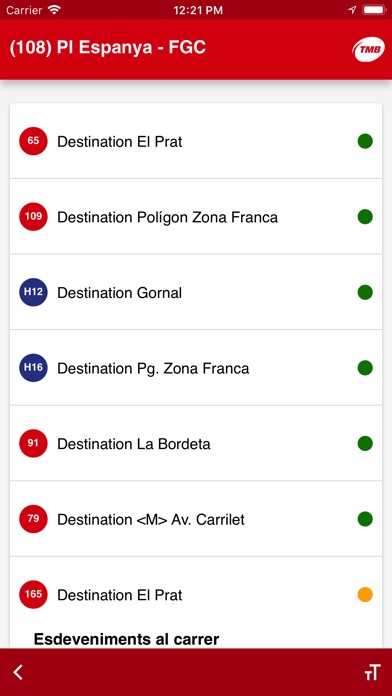View Esdeveniments al carrer notice
This screenshot has height=696, width=392.
coord(127,639)
